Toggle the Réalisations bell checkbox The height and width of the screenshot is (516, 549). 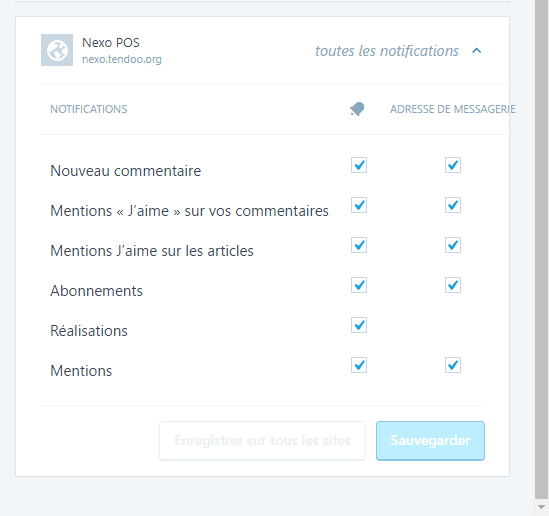pos(359,325)
